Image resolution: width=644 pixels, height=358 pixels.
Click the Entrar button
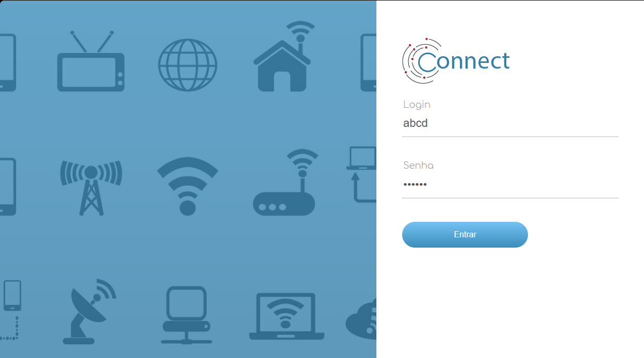click(465, 235)
